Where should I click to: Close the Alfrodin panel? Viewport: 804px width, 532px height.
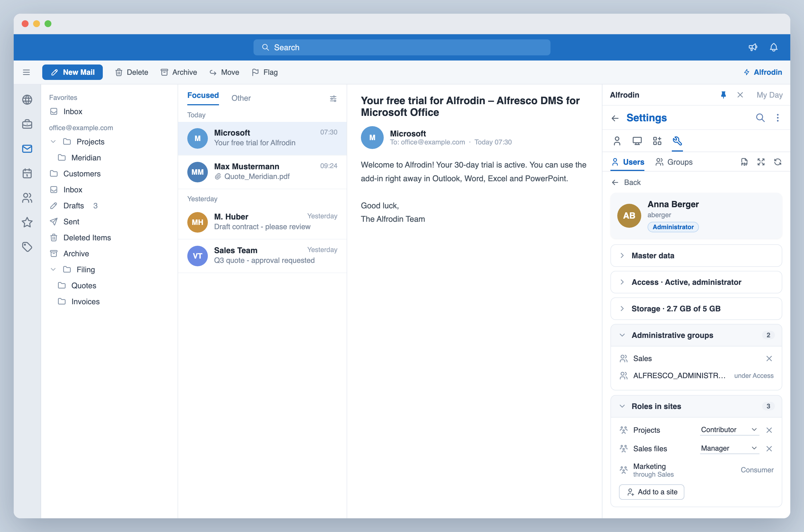click(740, 95)
